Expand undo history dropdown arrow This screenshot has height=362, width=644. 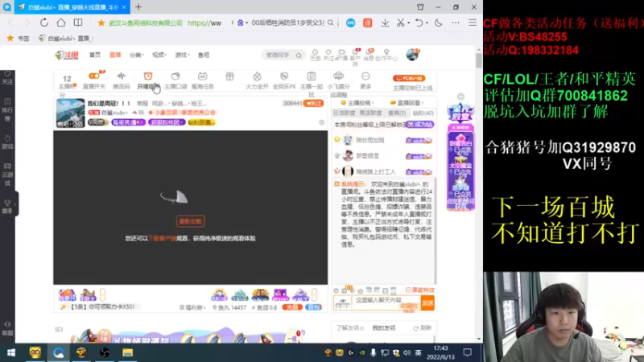pyautogui.click(x=427, y=23)
